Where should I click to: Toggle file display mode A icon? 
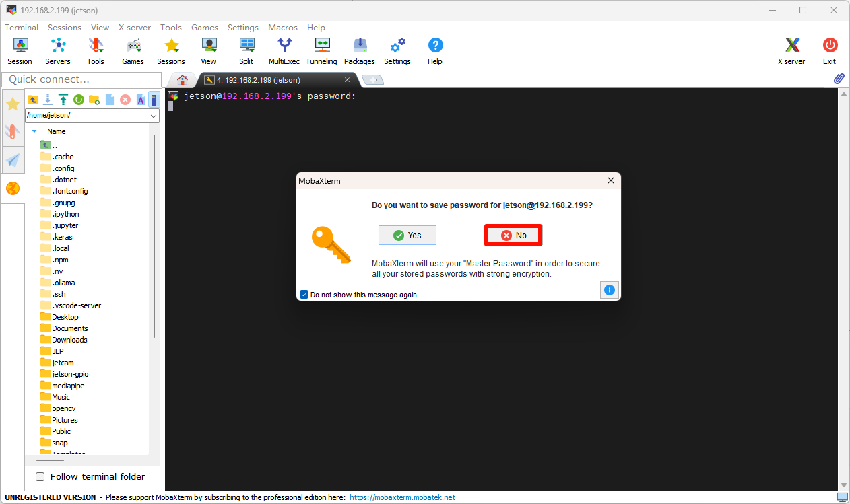(x=141, y=100)
